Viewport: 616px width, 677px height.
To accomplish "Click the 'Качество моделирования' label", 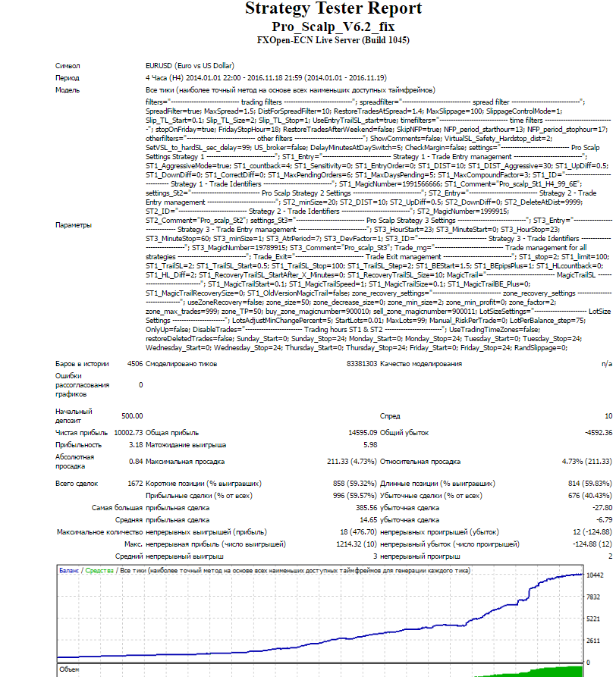I will pos(421,364).
